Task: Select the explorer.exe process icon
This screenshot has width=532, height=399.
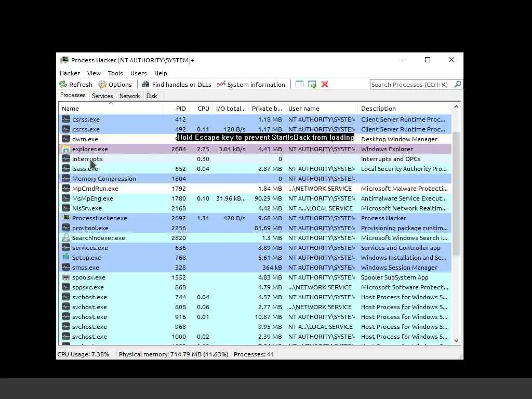Action: point(66,149)
